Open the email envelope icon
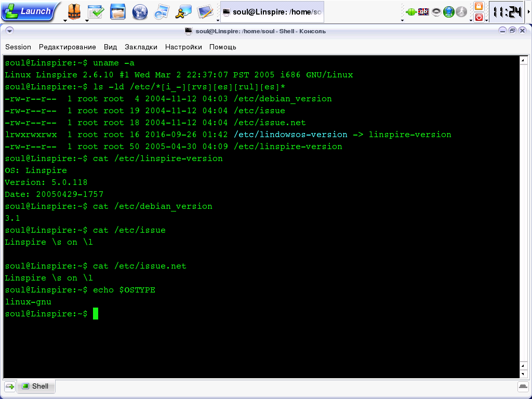Viewport: 532px width, 399px height. (161, 12)
